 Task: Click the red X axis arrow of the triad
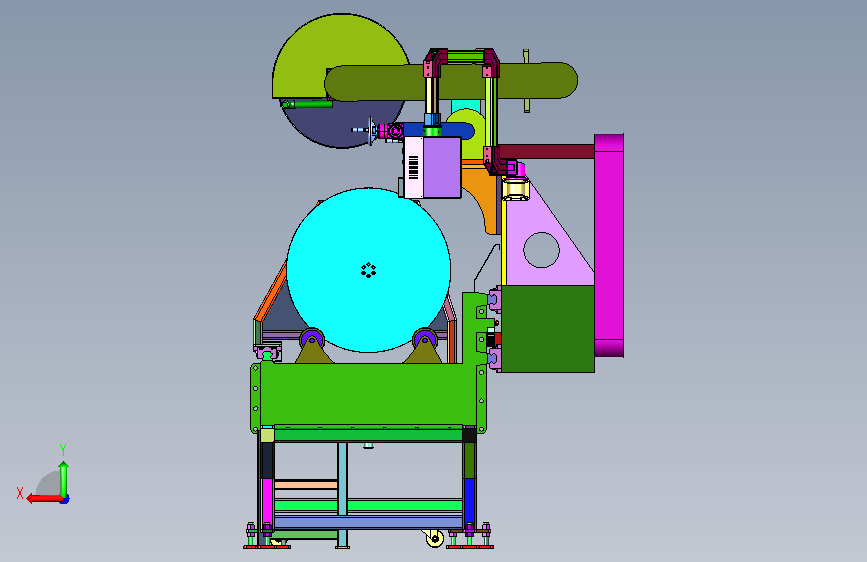click(43, 499)
